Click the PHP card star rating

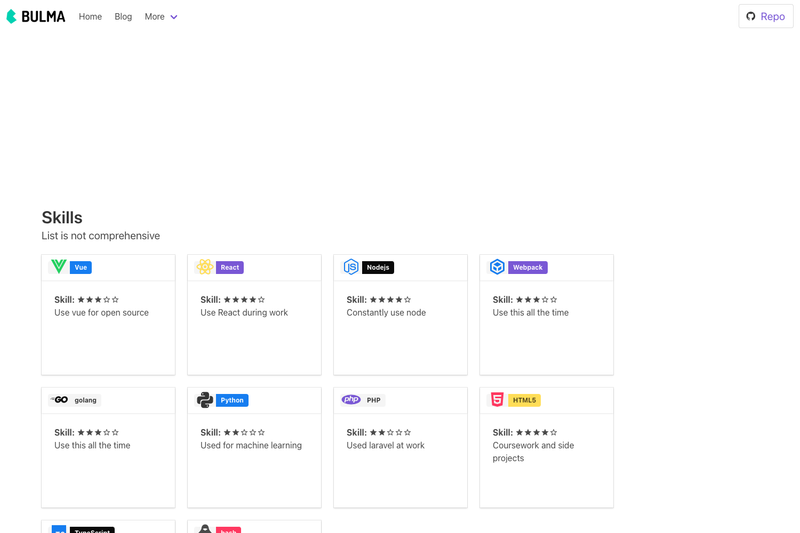tap(390, 433)
